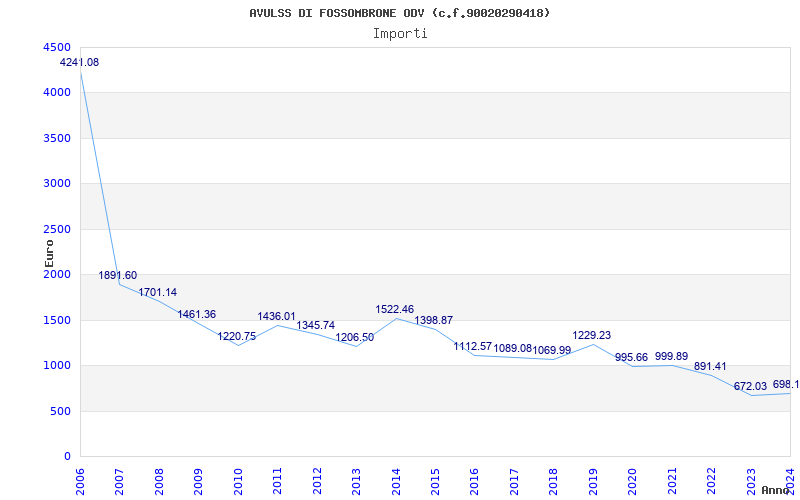Click the 2021 x-axis year label
This screenshot has width=800, height=500.
672,482
